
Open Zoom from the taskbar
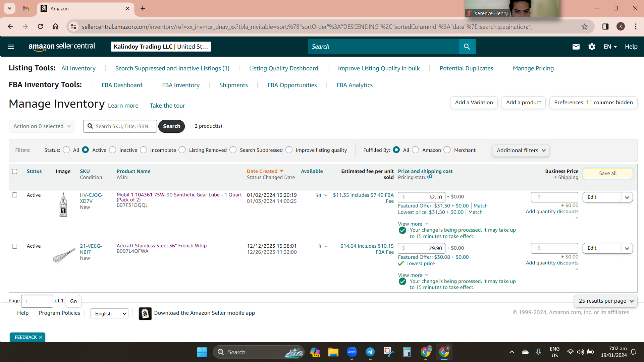click(x=352, y=352)
